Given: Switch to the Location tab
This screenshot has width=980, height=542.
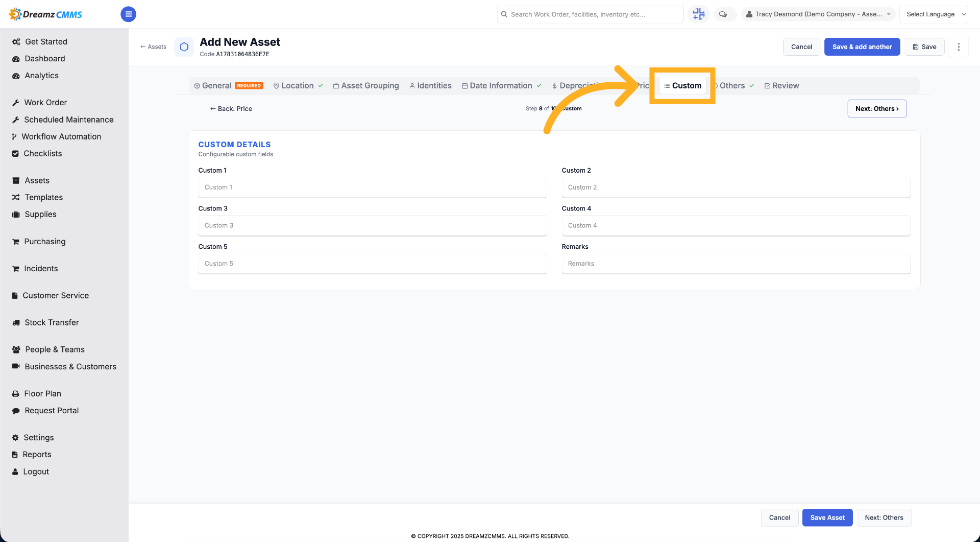Looking at the screenshot, I should 298,85.
